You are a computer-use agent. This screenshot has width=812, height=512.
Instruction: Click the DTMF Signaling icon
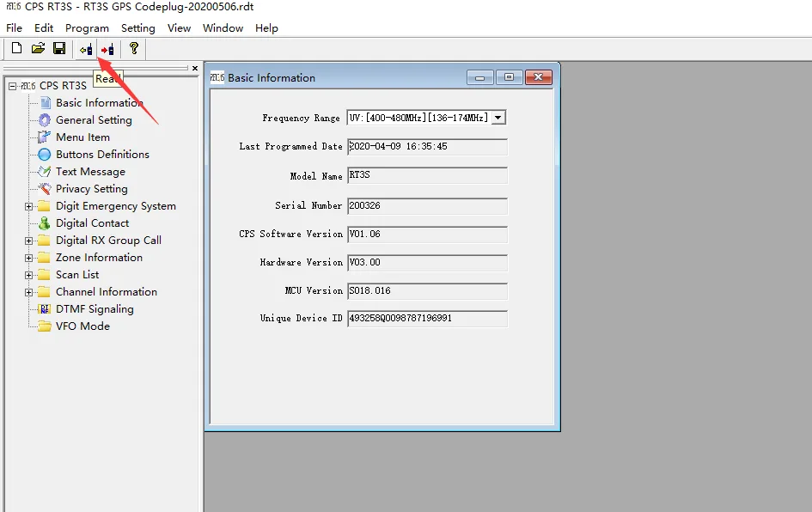pos(45,309)
